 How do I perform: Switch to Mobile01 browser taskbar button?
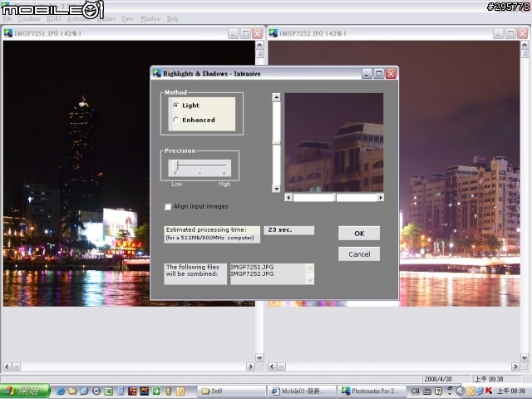pos(302,392)
